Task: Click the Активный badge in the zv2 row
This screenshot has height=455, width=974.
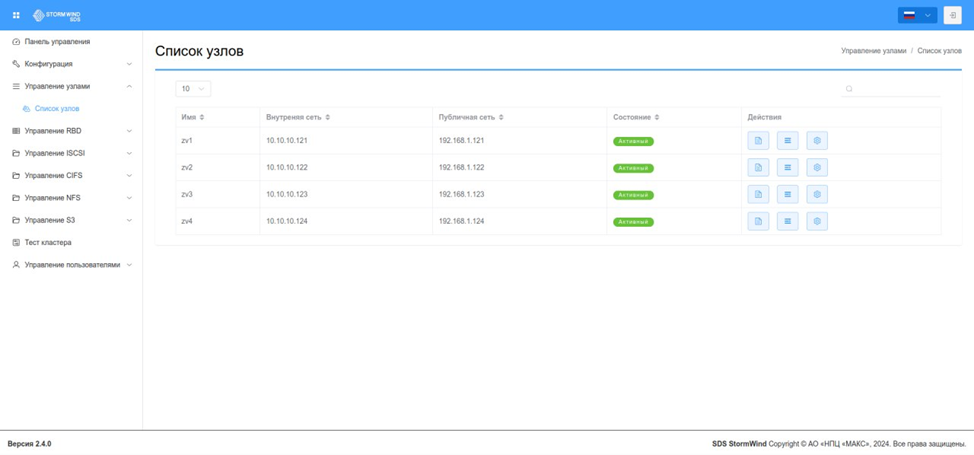Action: coord(634,168)
